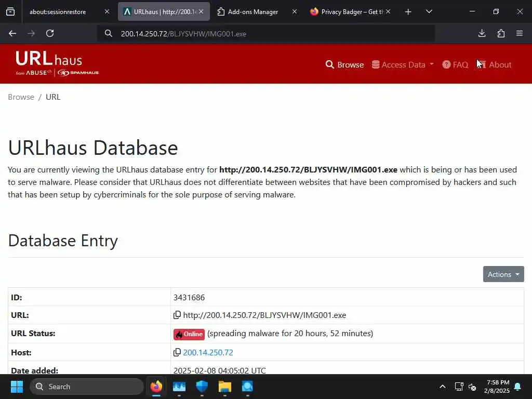The image size is (532, 399).
Task: Click the 'Host:' row label
Action: 21,353
